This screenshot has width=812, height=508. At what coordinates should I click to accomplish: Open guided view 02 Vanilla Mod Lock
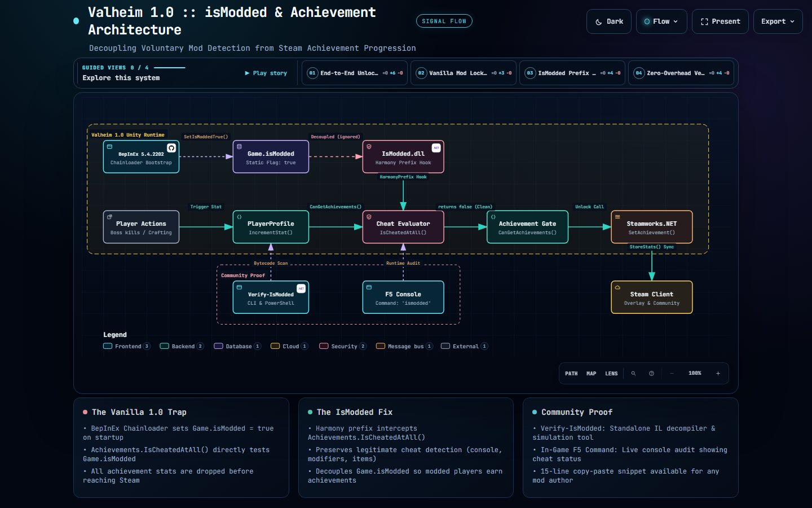point(464,73)
